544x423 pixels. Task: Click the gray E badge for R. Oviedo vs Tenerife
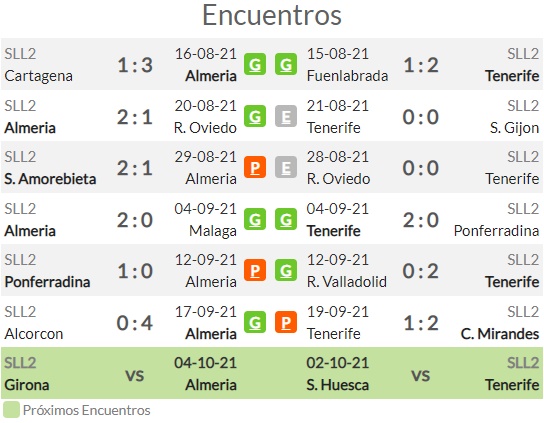point(286,167)
